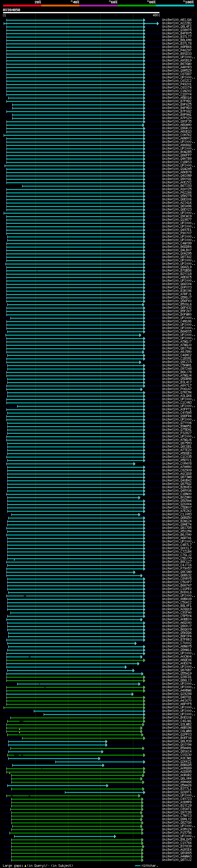Viewport: 197px width, 868px height.
Task: Select hit label UniRef100_Q55A19
Action: tap(177, 674)
